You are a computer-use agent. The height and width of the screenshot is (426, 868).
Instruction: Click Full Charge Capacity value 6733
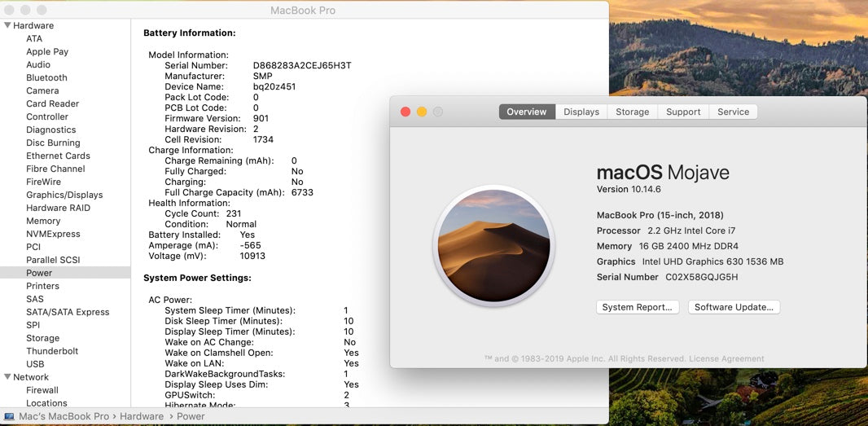pos(302,193)
